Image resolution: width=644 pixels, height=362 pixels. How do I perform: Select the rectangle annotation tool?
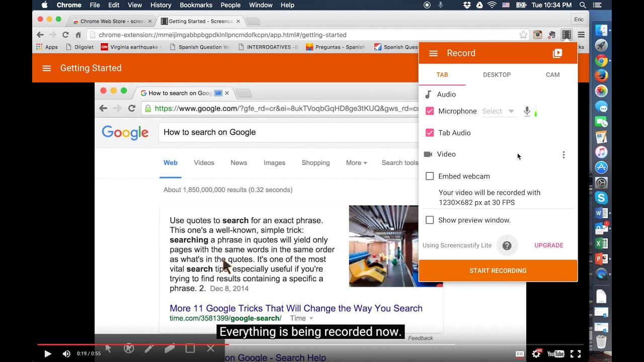[190, 348]
